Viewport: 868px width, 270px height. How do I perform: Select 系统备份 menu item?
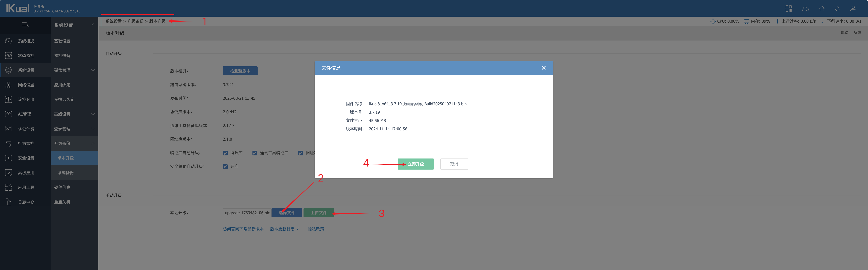[65, 173]
